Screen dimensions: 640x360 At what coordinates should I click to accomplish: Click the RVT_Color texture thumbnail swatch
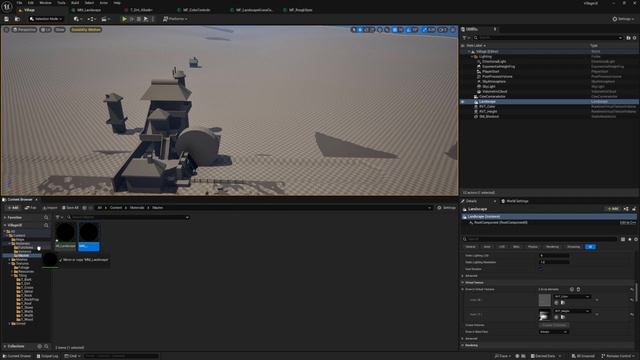[x=544, y=300]
